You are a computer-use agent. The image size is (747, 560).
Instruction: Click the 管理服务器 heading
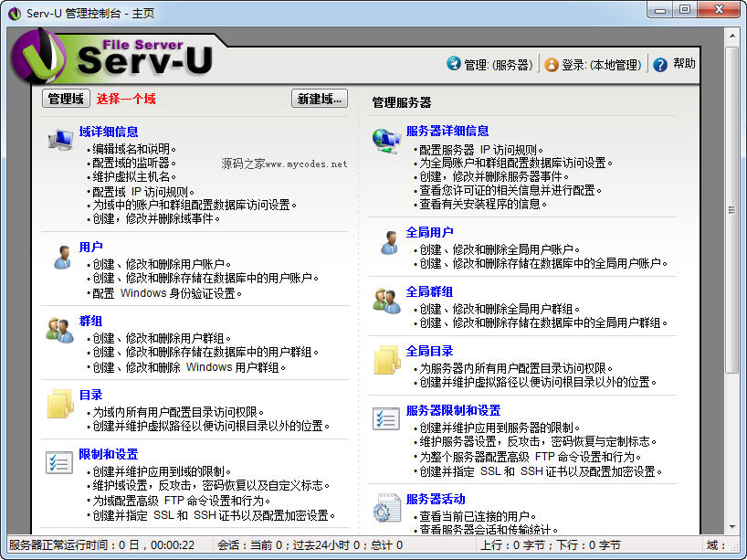(x=402, y=102)
